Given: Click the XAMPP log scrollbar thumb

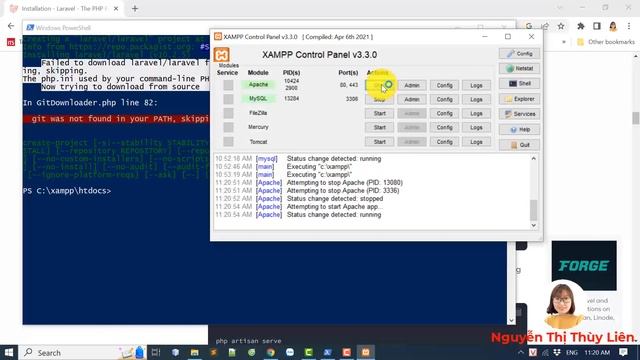Looking at the screenshot, I should (533, 210).
